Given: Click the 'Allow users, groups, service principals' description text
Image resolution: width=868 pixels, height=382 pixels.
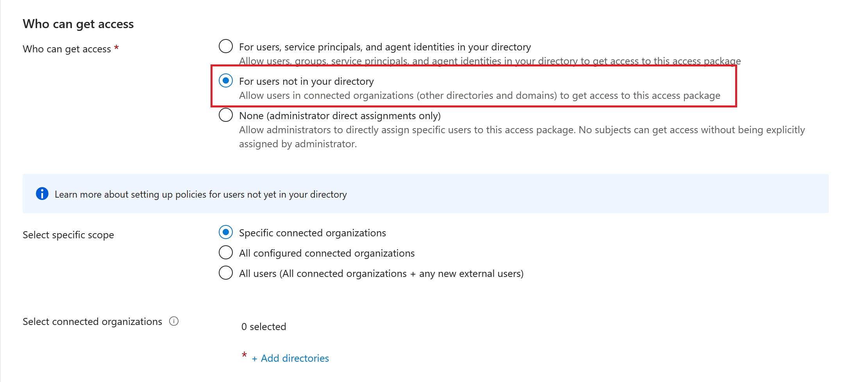Looking at the screenshot, I should [489, 61].
